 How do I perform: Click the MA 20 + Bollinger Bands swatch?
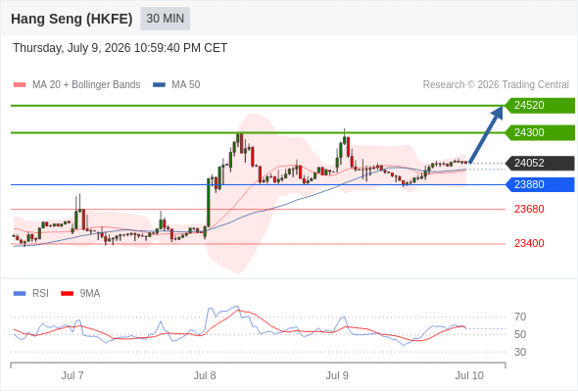pyautogui.click(x=20, y=85)
